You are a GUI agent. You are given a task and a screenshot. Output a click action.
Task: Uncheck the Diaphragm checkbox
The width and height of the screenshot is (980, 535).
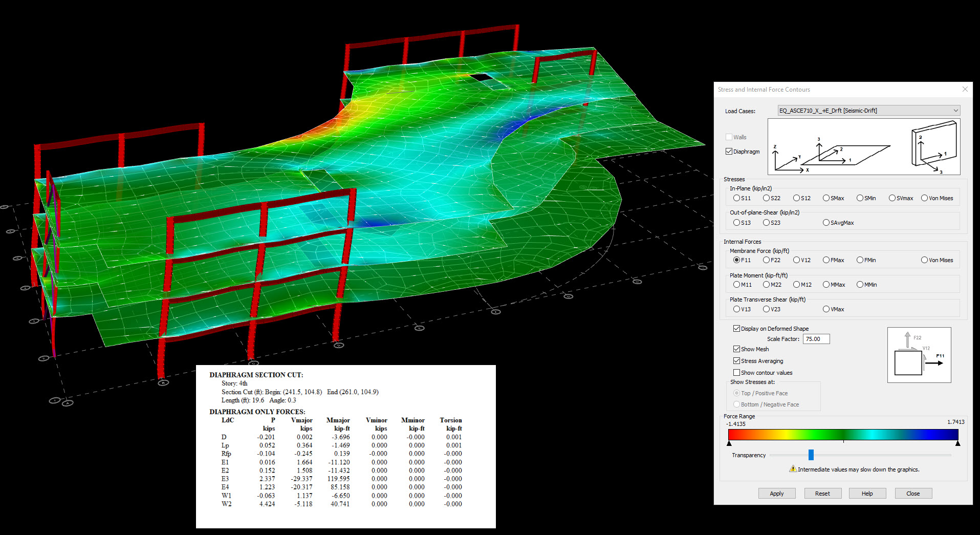click(729, 151)
